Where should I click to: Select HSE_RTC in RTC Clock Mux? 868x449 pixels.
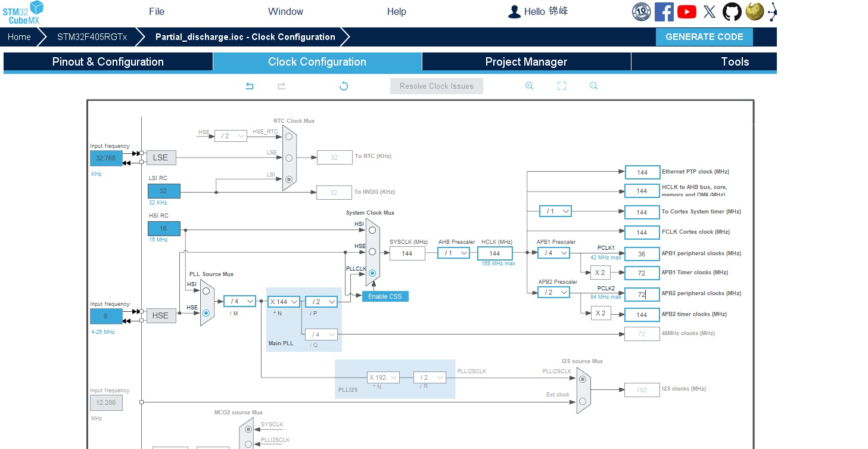pos(289,137)
